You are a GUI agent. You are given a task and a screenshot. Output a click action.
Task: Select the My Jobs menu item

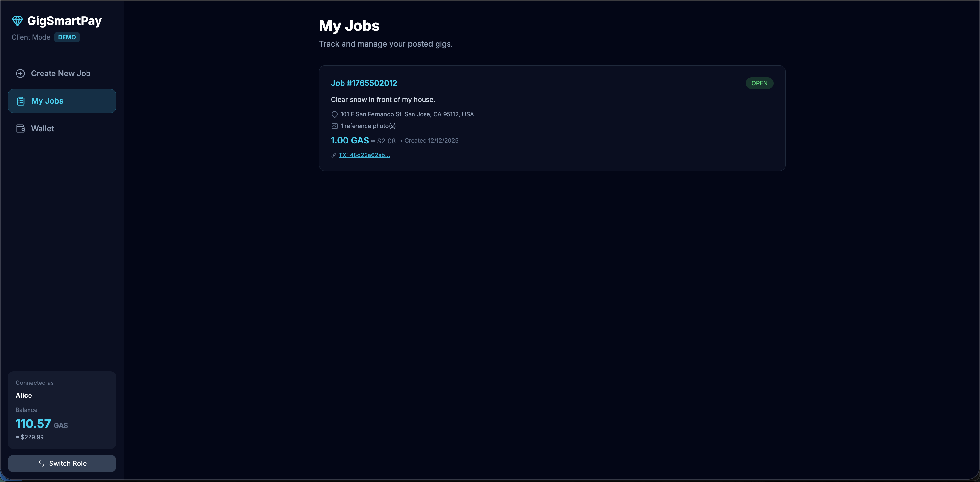pyautogui.click(x=47, y=101)
